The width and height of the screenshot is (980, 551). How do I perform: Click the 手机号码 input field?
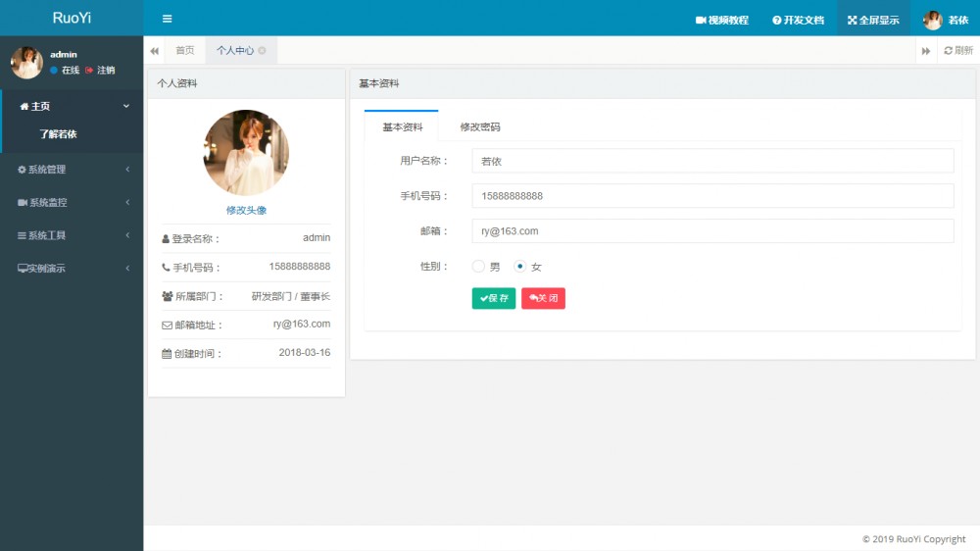coord(712,196)
